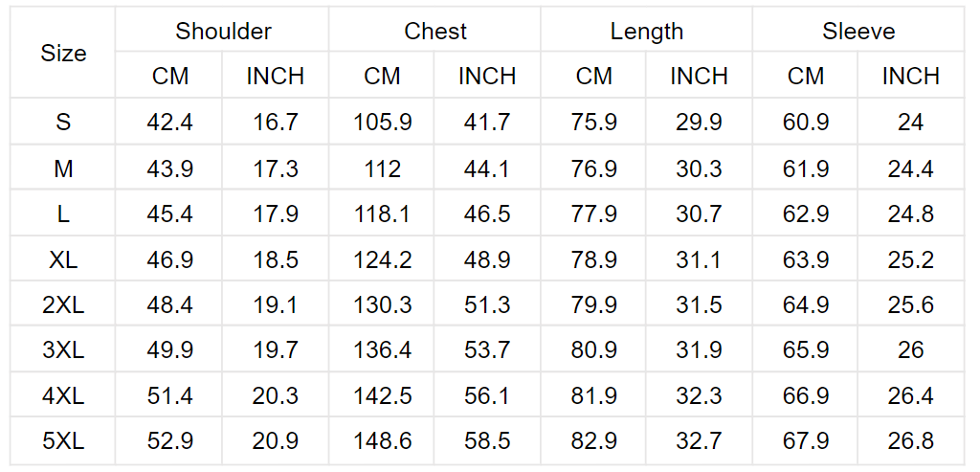The image size is (980, 472).
Task: Select the M size row label
Action: [63, 168]
